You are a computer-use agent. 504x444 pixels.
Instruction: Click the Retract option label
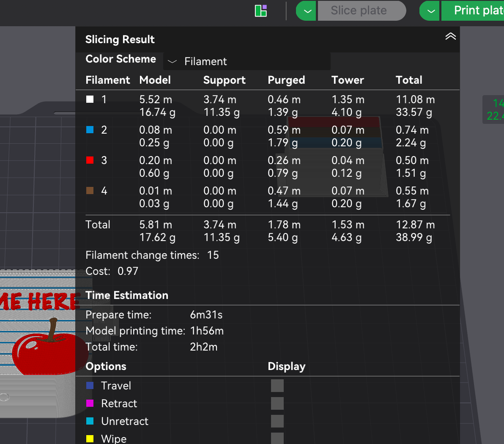(119, 403)
